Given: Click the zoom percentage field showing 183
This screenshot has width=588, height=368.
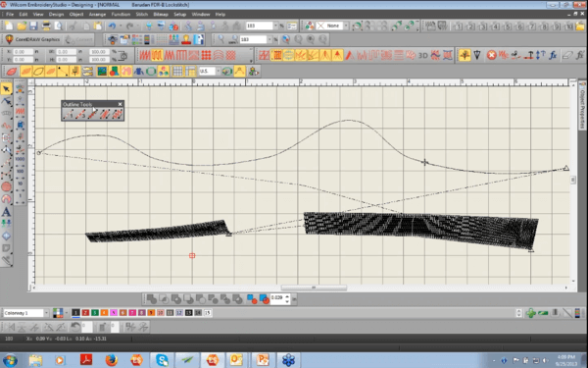Looking at the screenshot, I should pos(260,26).
